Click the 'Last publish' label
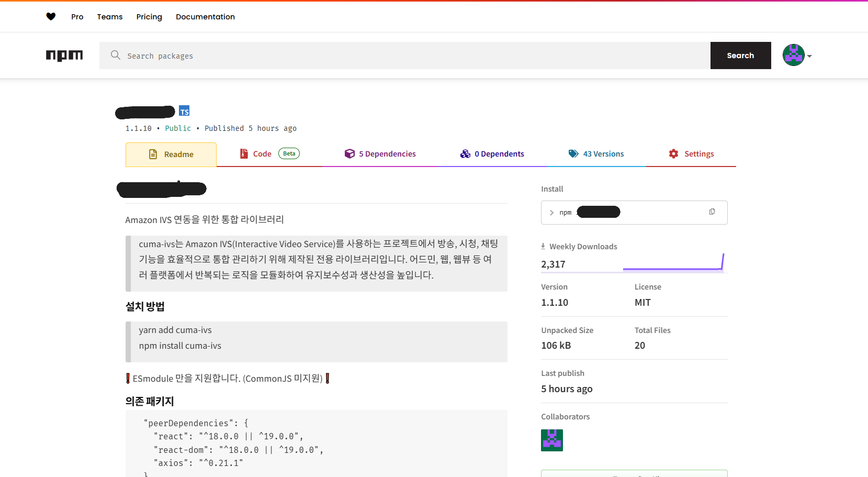The width and height of the screenshot is (868, 477). pyautogui.click(x=562, y=373)
